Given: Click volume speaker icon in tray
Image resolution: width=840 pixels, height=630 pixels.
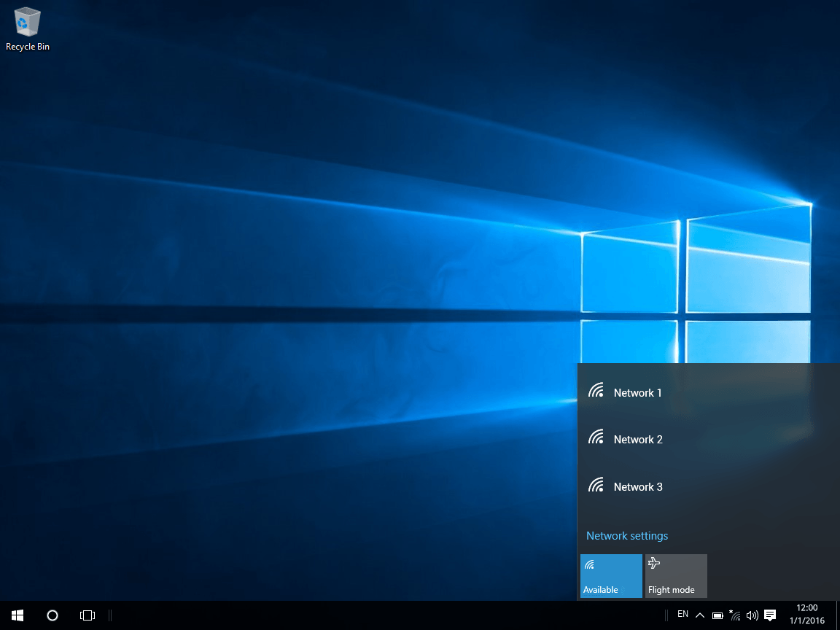Looking at the screenshot, I should click(752, 615).
